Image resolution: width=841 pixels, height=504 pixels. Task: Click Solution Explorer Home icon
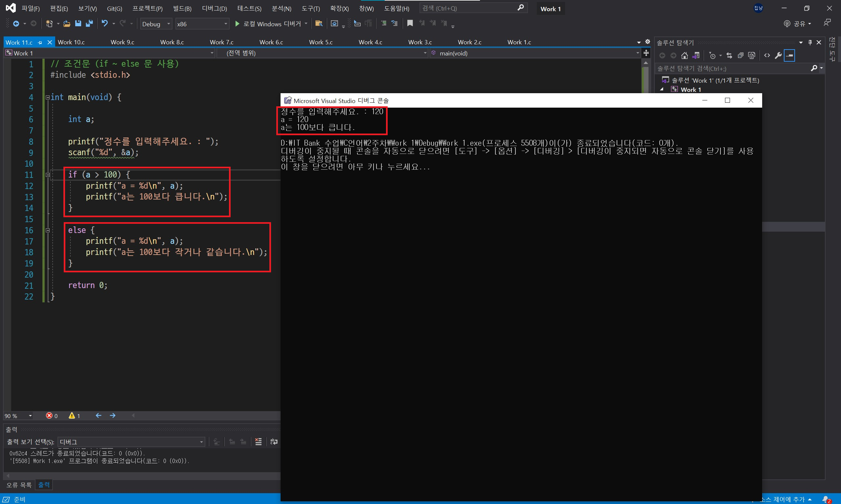[685, 55]
